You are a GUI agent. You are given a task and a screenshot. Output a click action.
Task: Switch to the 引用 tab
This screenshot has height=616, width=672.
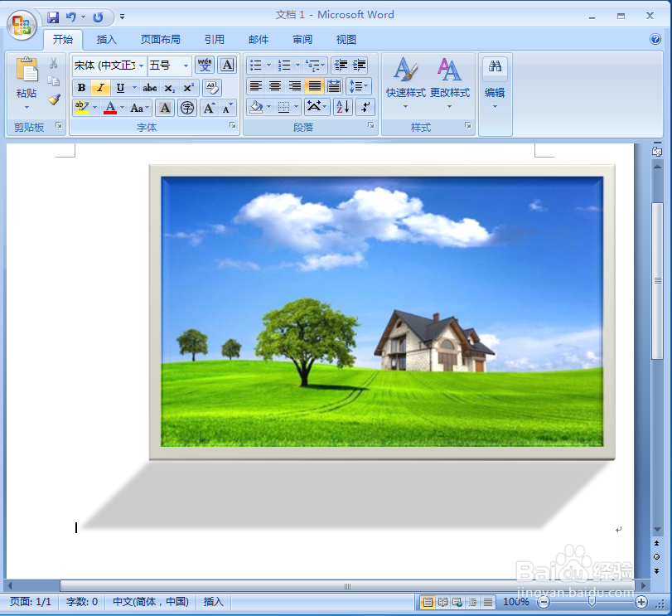(215, 40)
